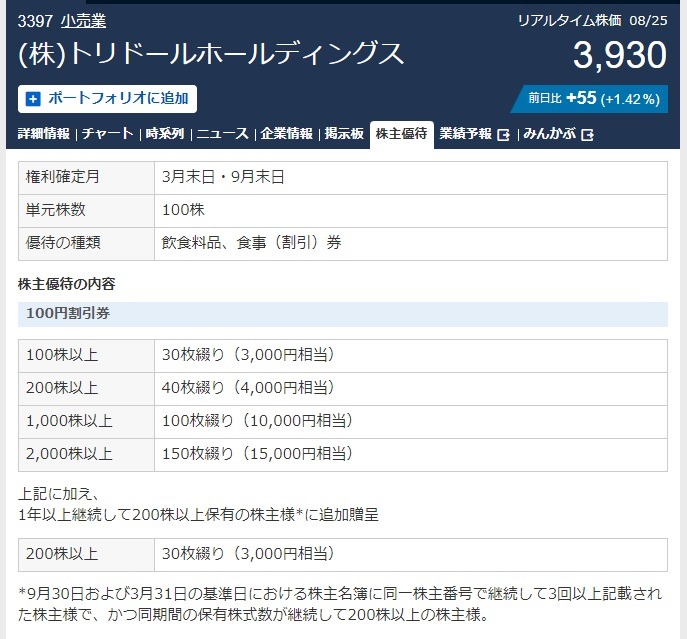687x639 pixels.
Task: Open external link icon next to みんかぶ
Action: (x=587, y=135)
